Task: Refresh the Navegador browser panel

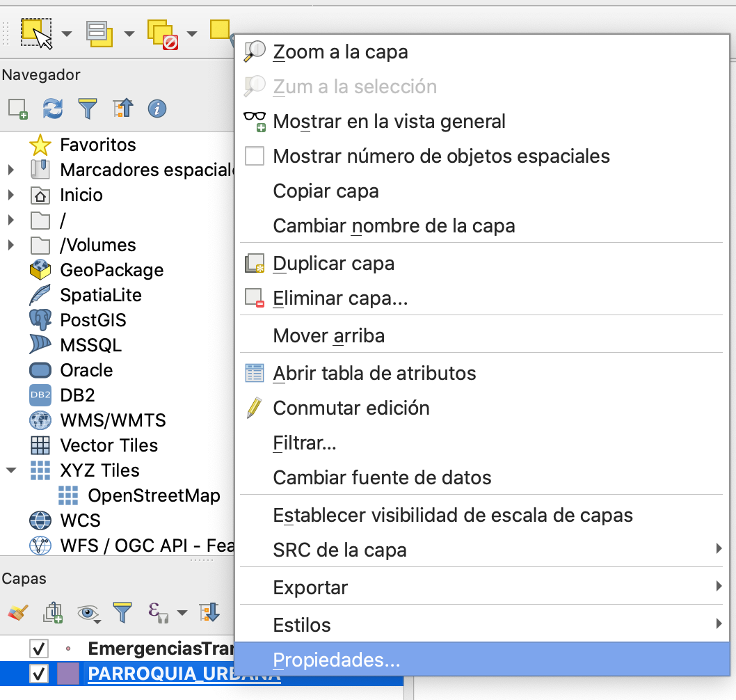Action: 53,109
